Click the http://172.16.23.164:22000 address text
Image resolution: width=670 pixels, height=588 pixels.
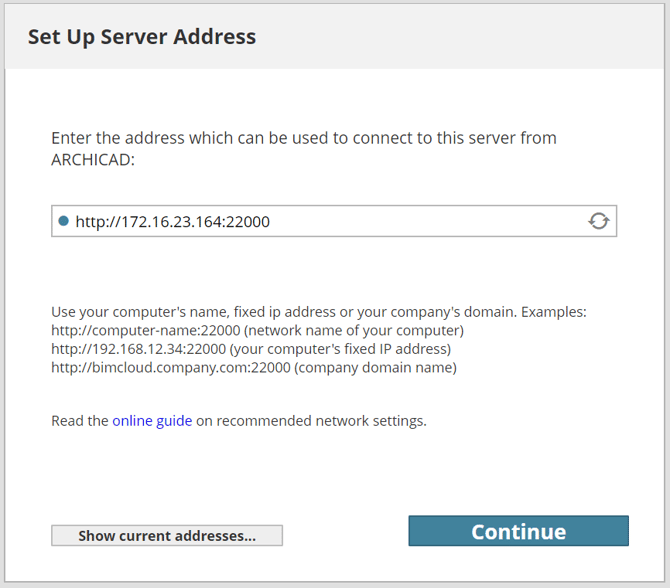click(172, 221)
